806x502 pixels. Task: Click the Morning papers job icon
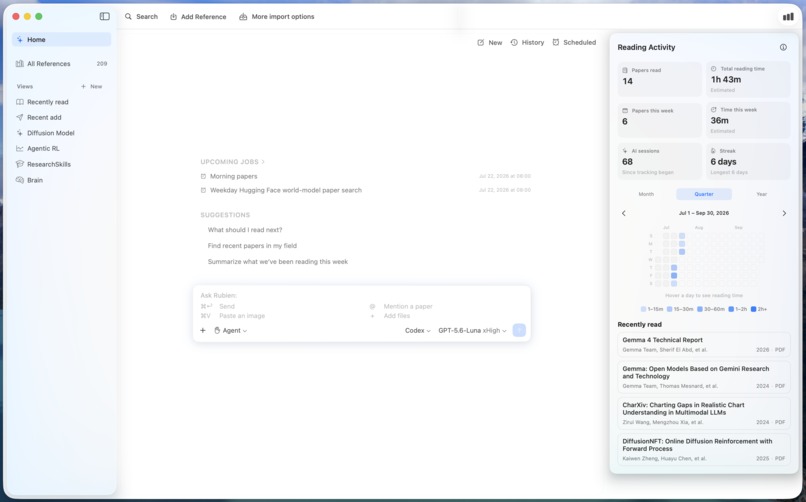pos(203,176)
